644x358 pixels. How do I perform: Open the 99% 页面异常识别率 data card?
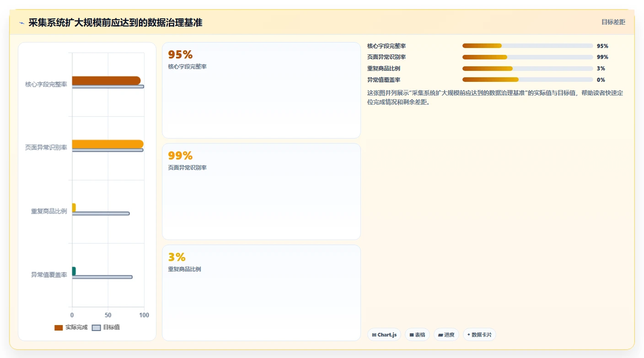pyautogui.click(x=261, y=192)
